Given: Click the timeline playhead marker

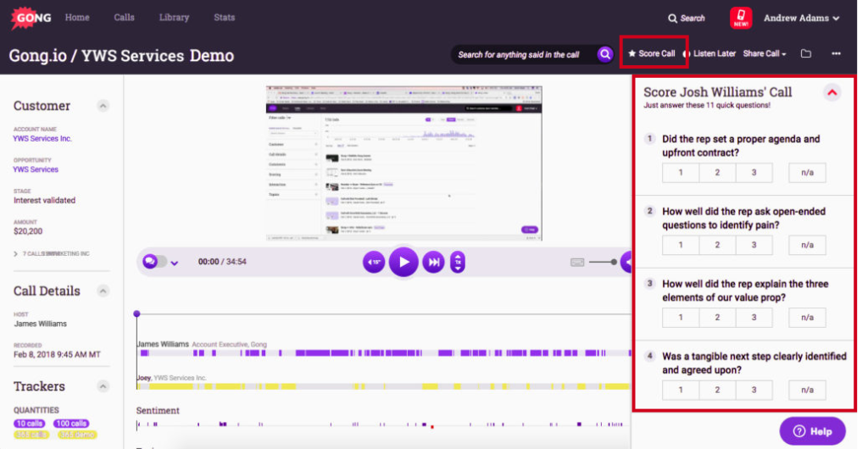Looking at the screenshot, I should (136, 314).
